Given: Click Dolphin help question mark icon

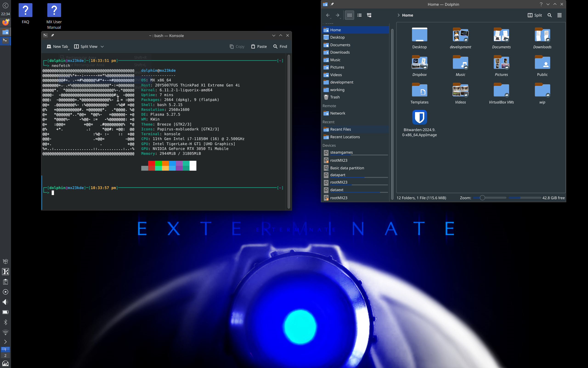Looking at the screenshot, I should click(541, 4).
